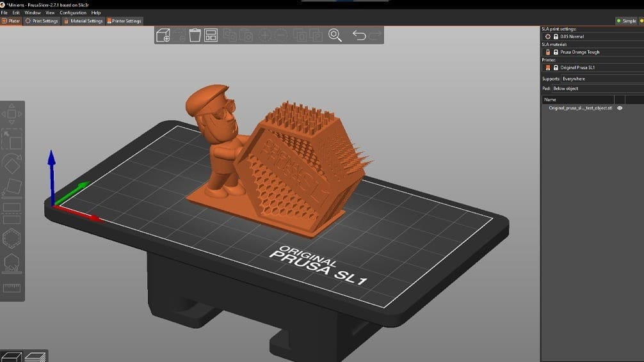Select the Move gizmo tool
This screenshot has height=362, width=644.
tap(12, 114)
